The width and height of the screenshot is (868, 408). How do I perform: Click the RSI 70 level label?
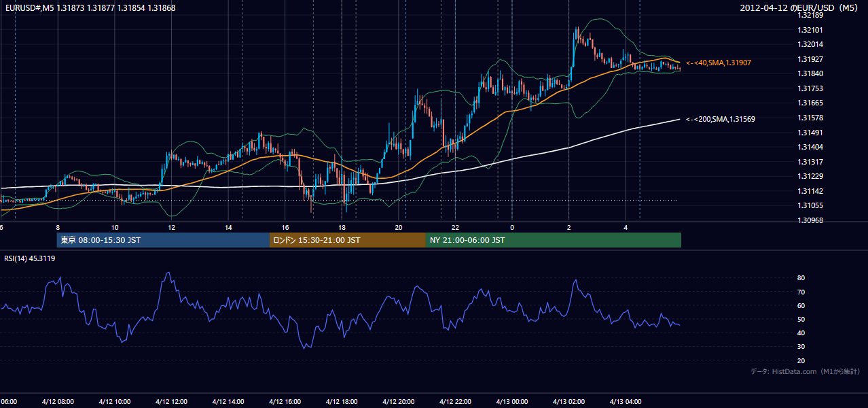[x=801, y=292]
